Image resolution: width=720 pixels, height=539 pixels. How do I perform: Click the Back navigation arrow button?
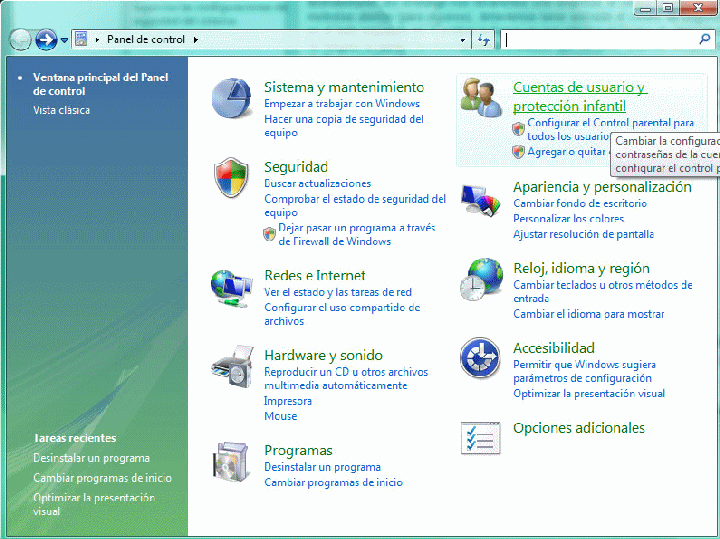20,40
